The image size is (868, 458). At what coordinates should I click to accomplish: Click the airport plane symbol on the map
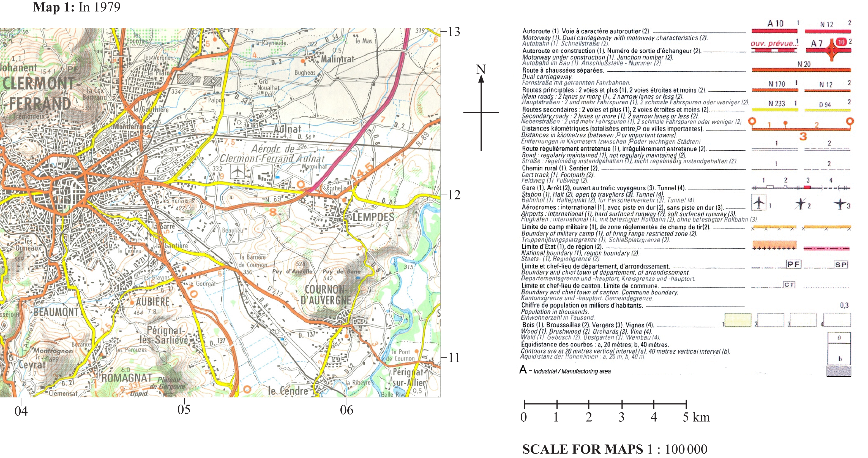coord(238,171)
